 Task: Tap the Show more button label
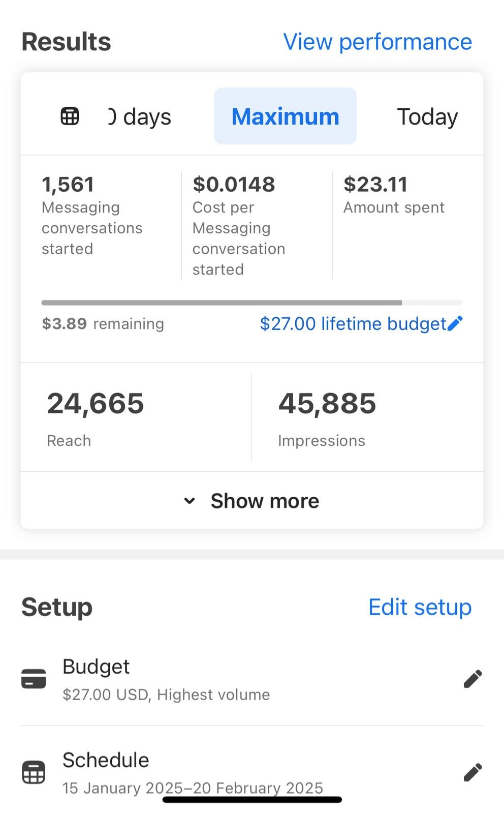coord(265,501)
